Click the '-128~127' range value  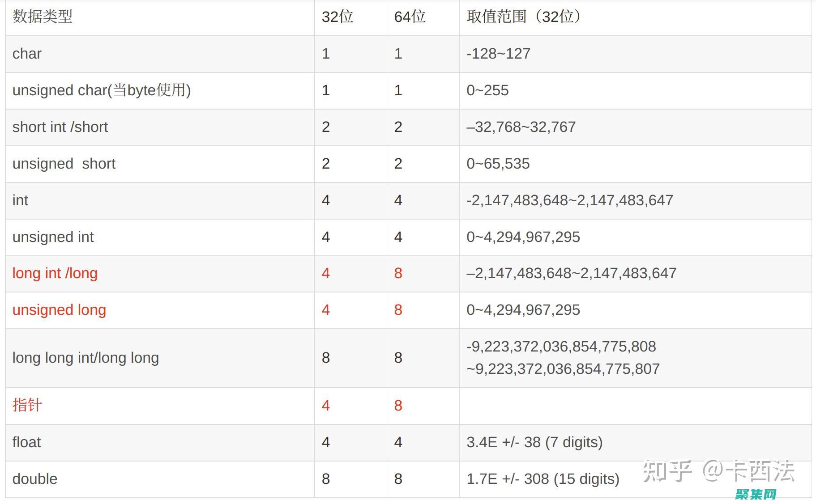[x=498, y=54]
